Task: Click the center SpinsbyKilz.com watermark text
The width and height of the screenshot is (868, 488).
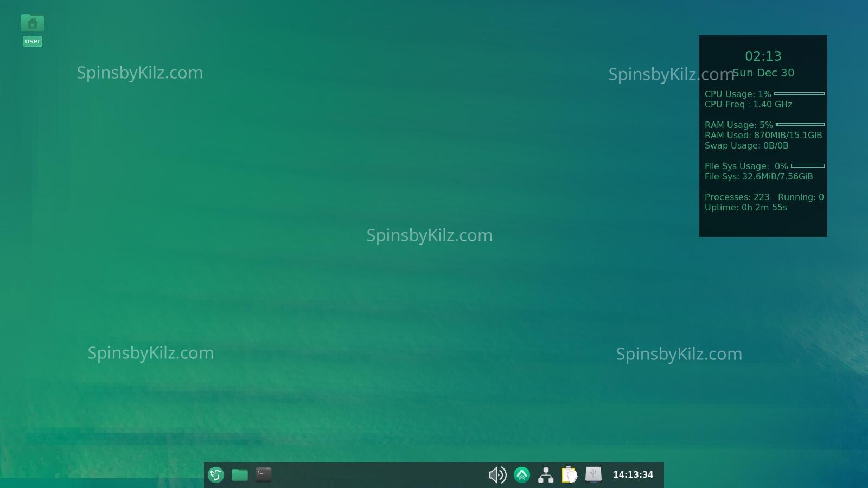Action: (430, 235)
